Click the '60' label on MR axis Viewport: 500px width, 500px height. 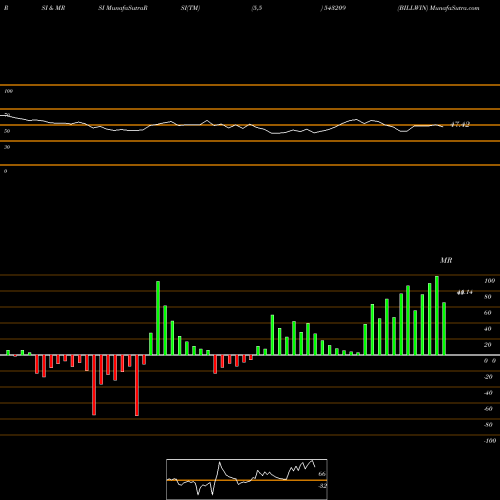click(x=488, y=313)
